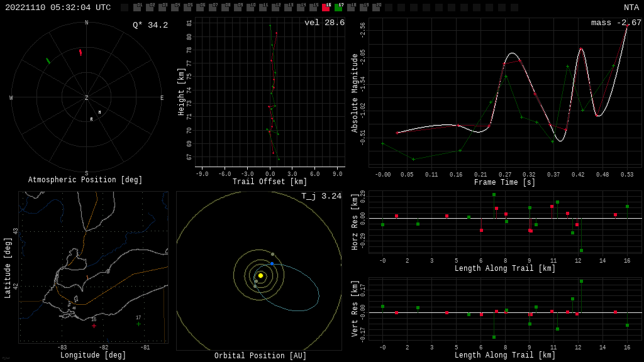This screenshot has height=362, width=644.
Task: Click the Longitude [deg] axis label
Action: (93, 355)
